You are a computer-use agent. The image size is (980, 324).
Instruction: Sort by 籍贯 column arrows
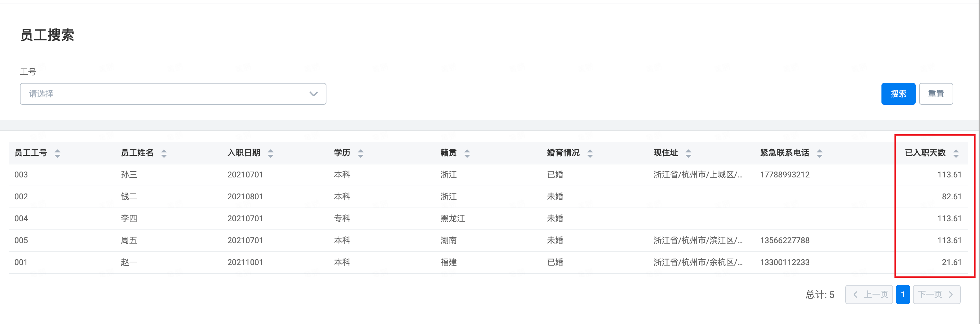(x=467, y=153)
